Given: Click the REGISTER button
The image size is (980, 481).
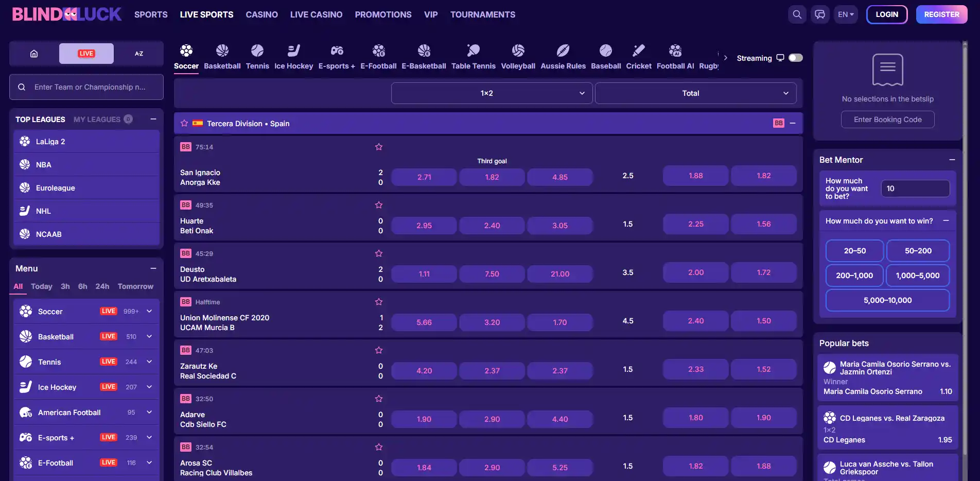Looking at the screenshot, I should coord(941,14).
